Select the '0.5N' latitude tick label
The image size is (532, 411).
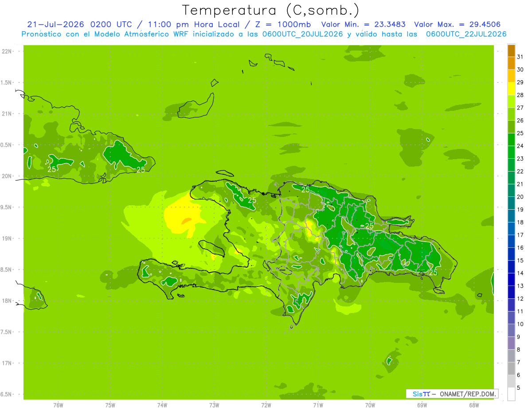[7, 145]
